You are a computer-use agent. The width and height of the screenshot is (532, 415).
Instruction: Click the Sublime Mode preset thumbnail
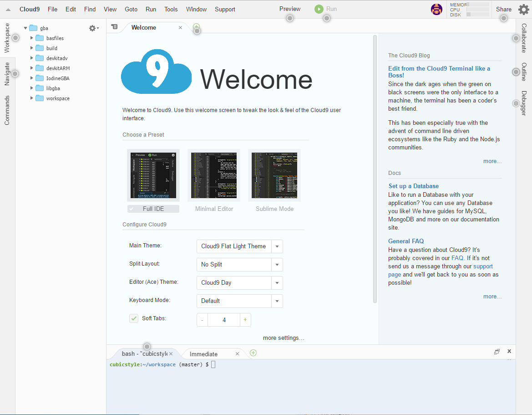point(274,175)
